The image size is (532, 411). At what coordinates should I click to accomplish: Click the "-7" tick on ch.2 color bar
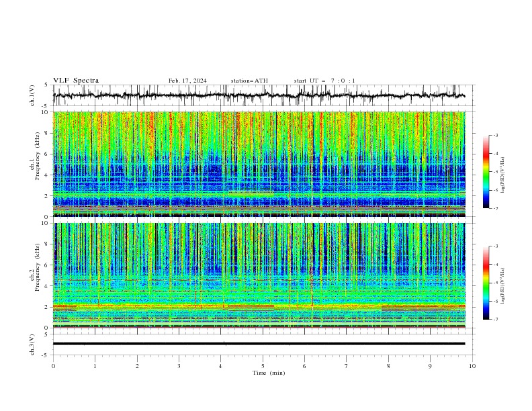tap(495, 319)
